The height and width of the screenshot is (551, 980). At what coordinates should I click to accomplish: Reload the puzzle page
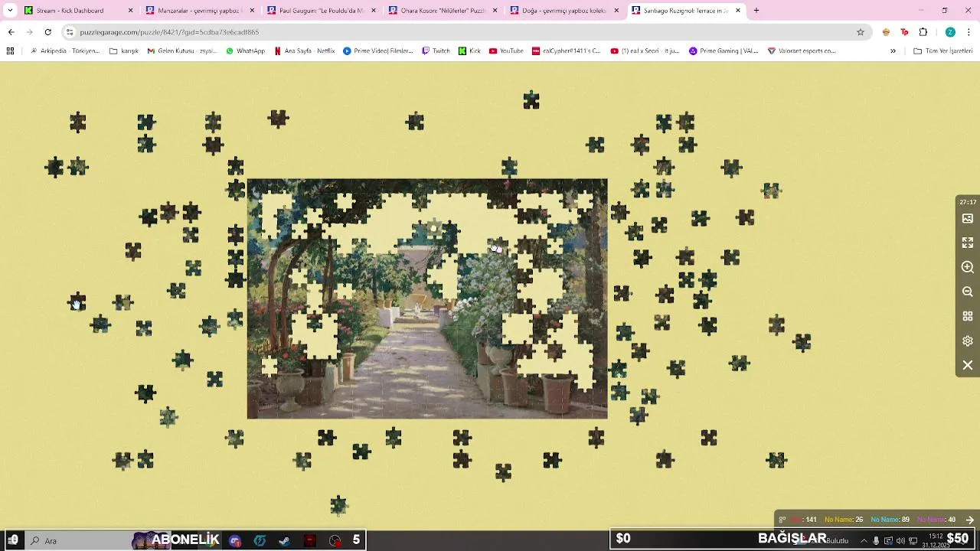point(47,32)
